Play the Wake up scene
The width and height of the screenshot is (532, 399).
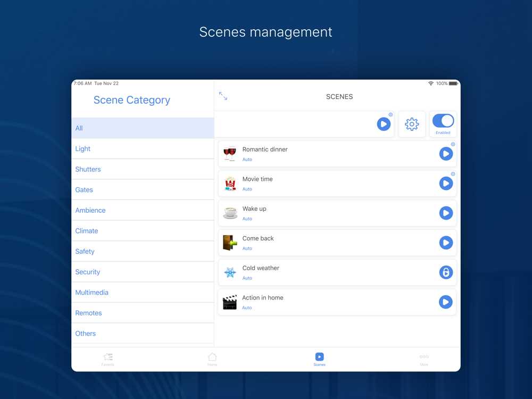[446, 213]
